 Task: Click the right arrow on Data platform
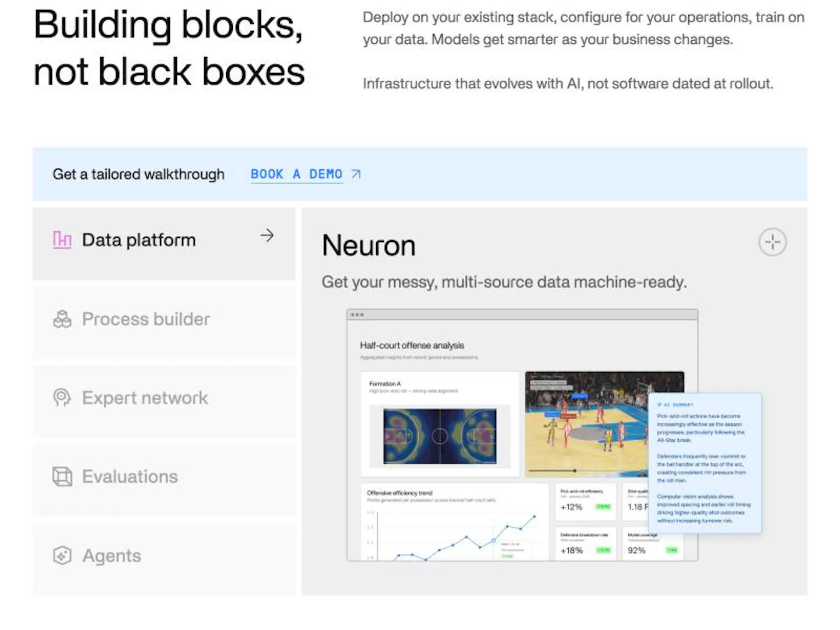coord(267,236)
